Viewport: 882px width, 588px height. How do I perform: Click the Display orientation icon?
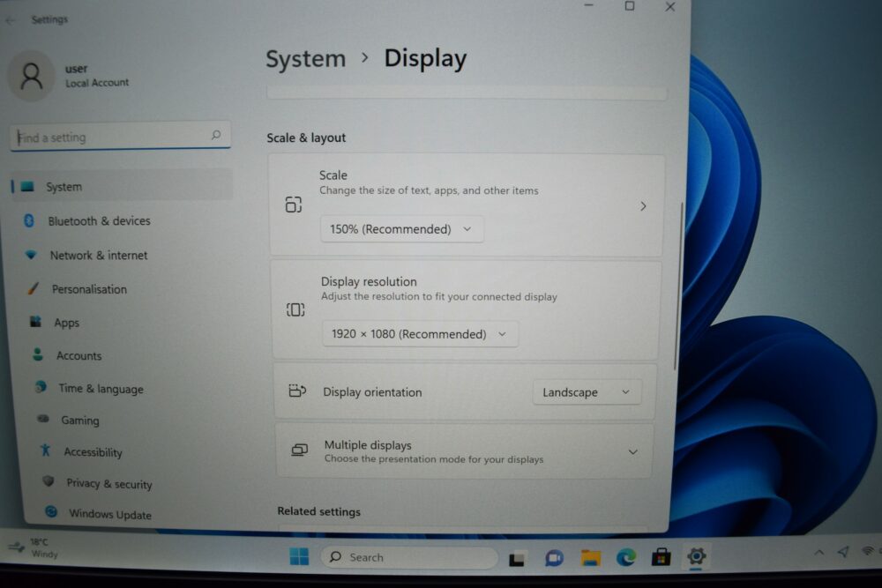[x=297, y=391]
